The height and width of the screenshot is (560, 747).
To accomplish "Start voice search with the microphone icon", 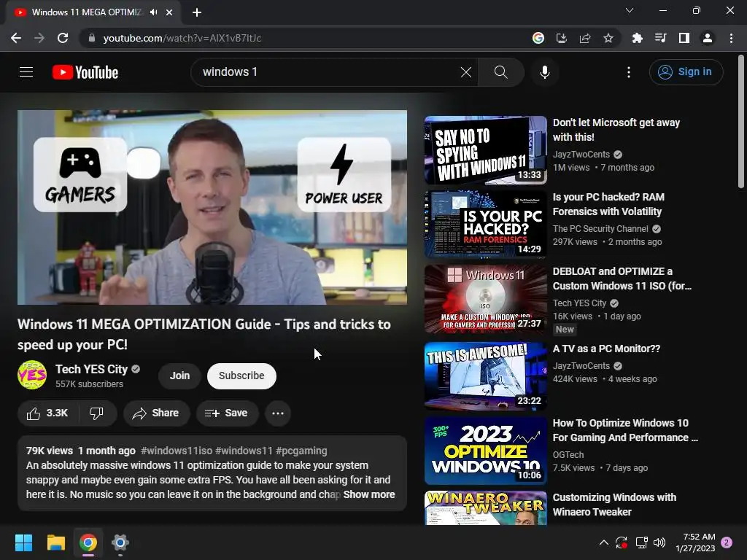I will tap(545, 72).
